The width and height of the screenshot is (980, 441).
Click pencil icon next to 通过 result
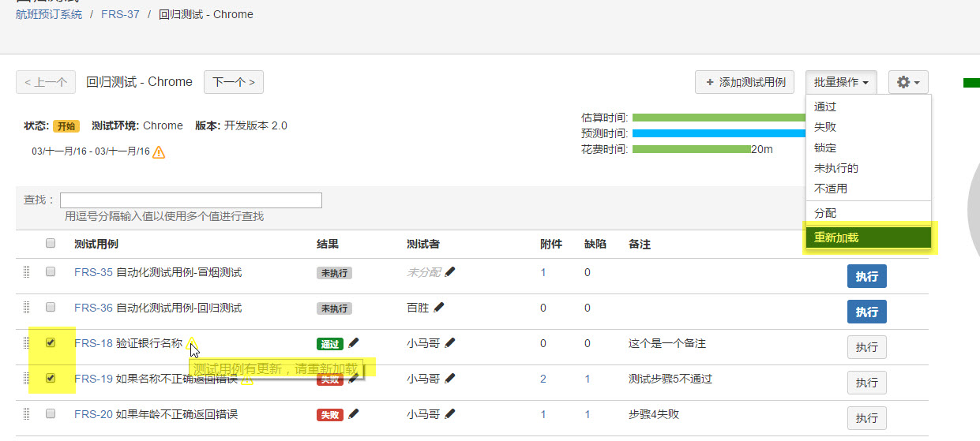pos(354,343)
